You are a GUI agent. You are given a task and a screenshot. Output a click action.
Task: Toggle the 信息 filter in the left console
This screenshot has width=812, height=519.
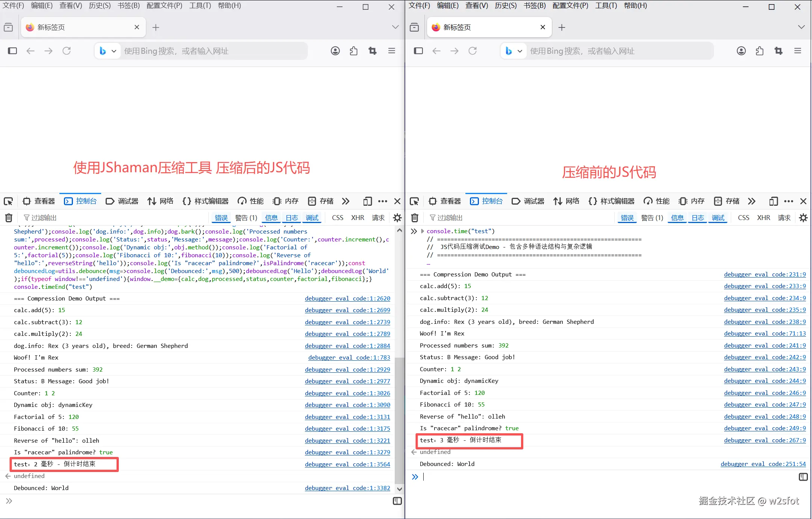coord(271,218)
